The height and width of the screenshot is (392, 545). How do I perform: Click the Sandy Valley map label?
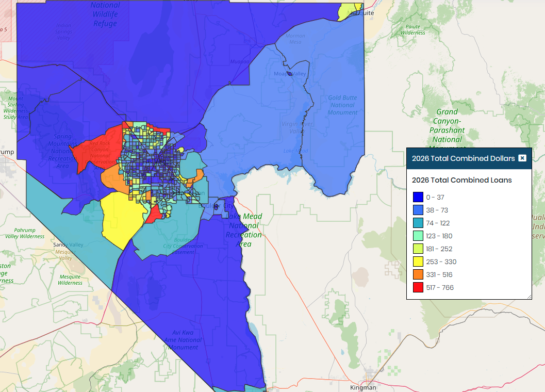68,244
